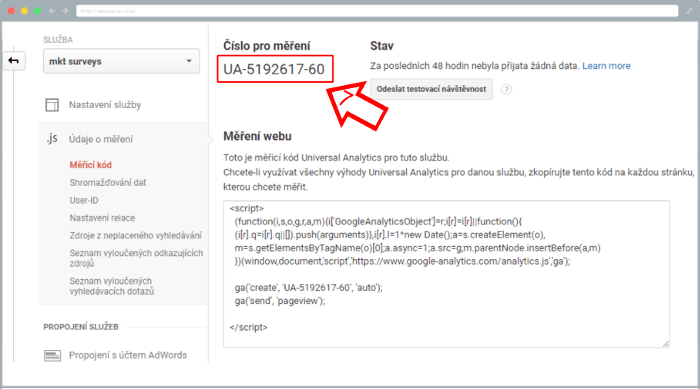700x389 pixels.
Task: Click the browser back arrow
Action: point(52,11)
